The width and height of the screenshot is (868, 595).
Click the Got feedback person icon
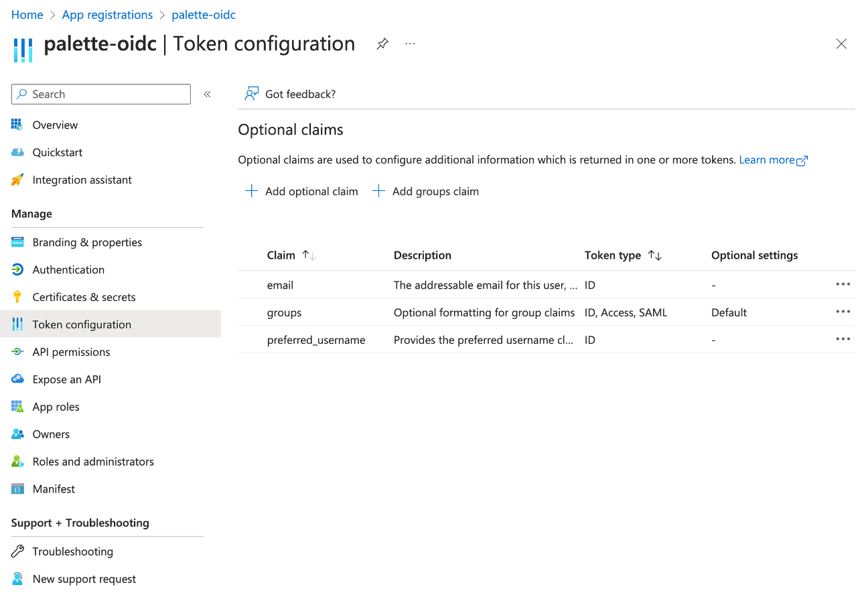tap(251, 94)
